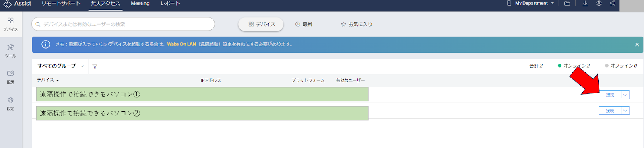The width and height of the screenshot is (644, 148).
Task: Switch to Meeting tab
Action: point(140,3)
